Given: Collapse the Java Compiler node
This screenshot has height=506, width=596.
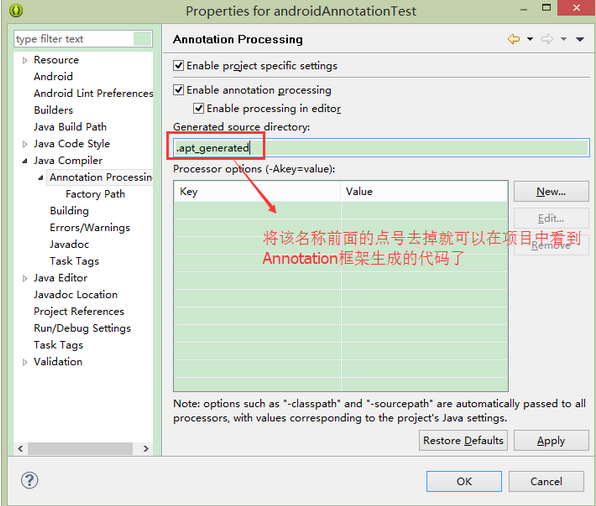Looking at the screenshot, I should click(x=25, y=161).
